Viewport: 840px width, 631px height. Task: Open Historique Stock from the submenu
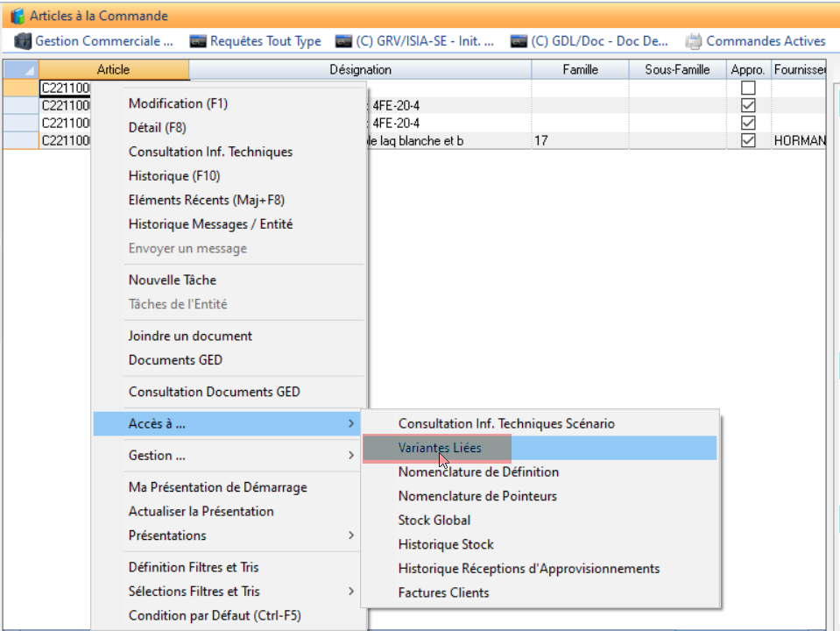click(x=446, y=544)
